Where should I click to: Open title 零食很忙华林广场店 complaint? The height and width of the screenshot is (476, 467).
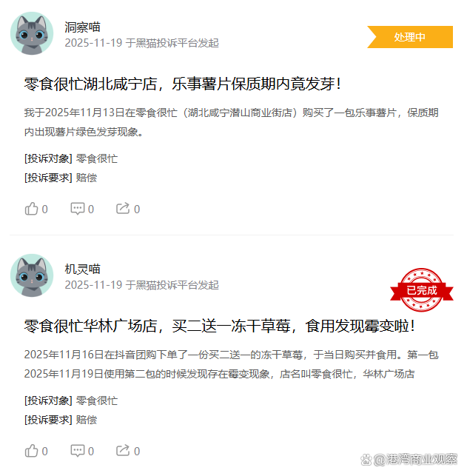coord(220,326)
